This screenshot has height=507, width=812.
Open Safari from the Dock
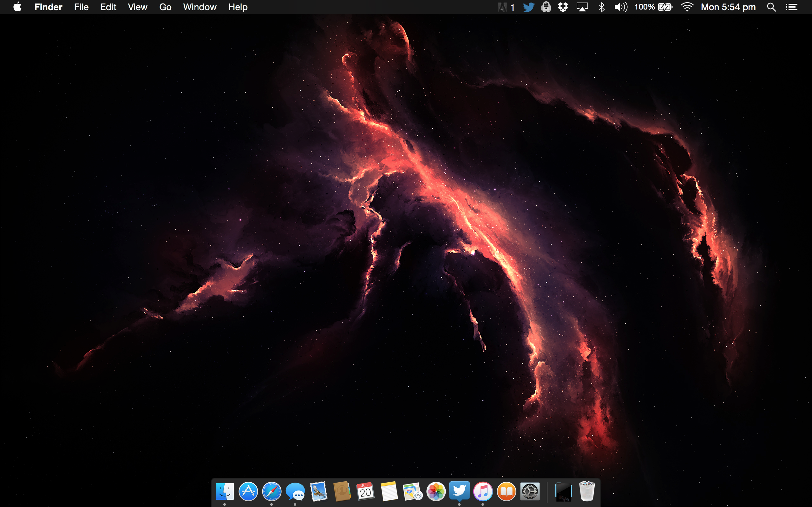click(272, 491)
